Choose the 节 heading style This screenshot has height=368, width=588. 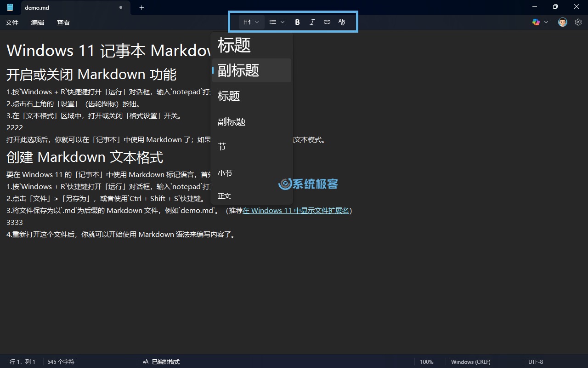(252, 147)
